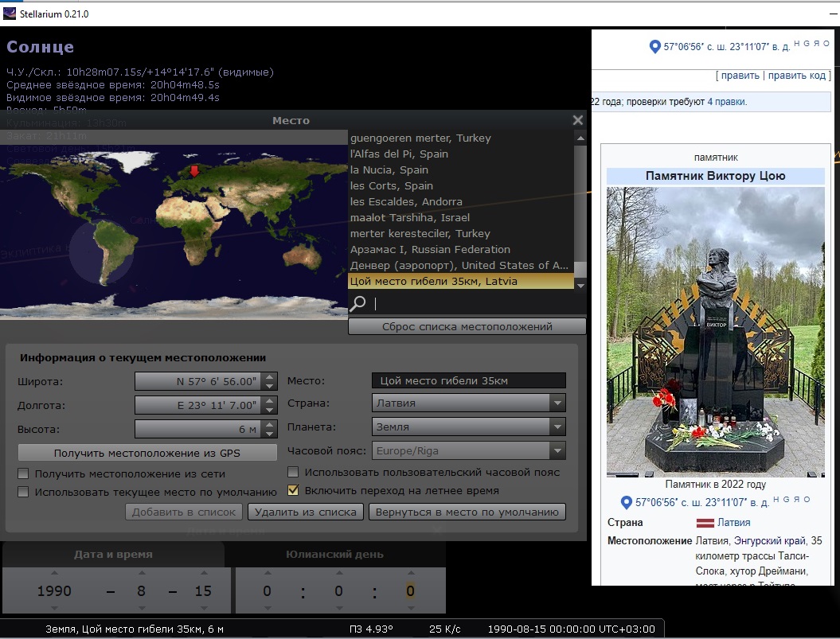Screen dimensions: 840x639
Task: Increment the year 1990 with its up arrow
Action: [x=54, y=573]
